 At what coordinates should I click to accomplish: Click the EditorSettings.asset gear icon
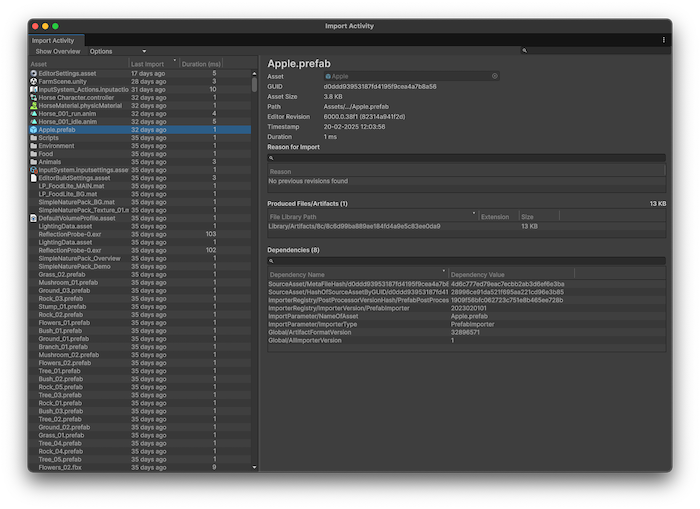(34, 73)
